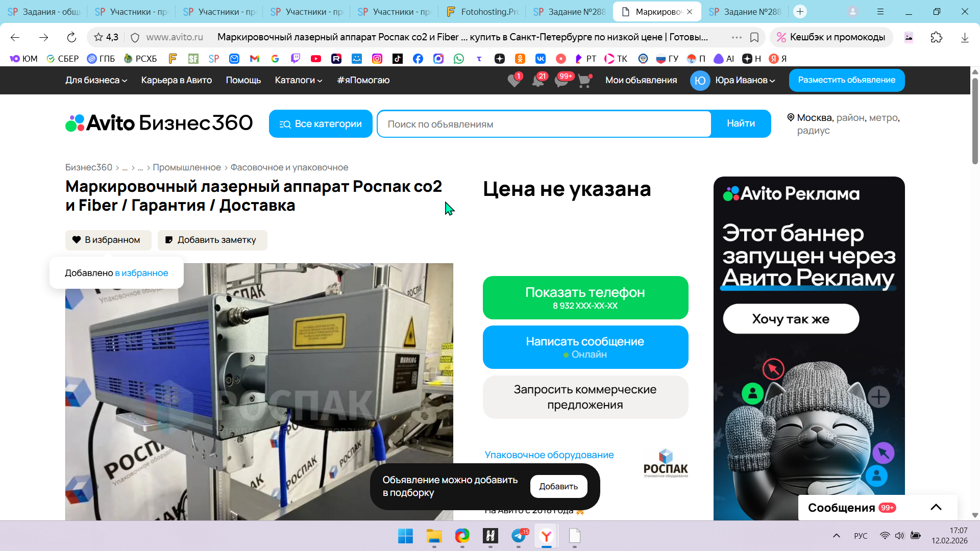Image resolution: width=980 pixels, height=551 pixels.
Task: Open the Telegram icon in the taskbar
Action: tap(519, 536)
